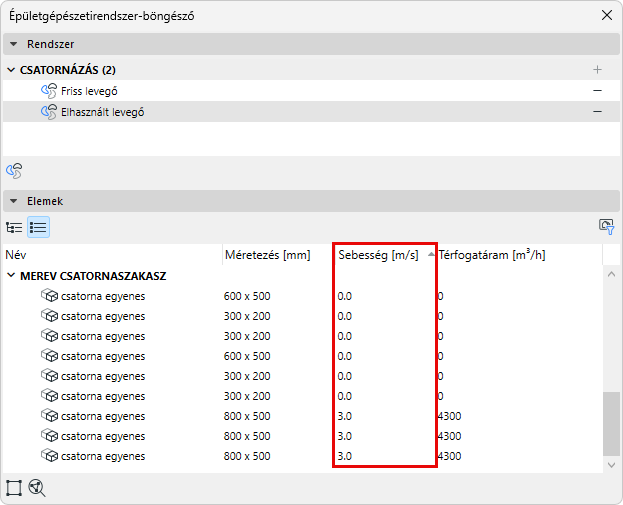Remove the Friss levegő system with its minus
This screenshot has width=623, height=505.
point(597,91)
